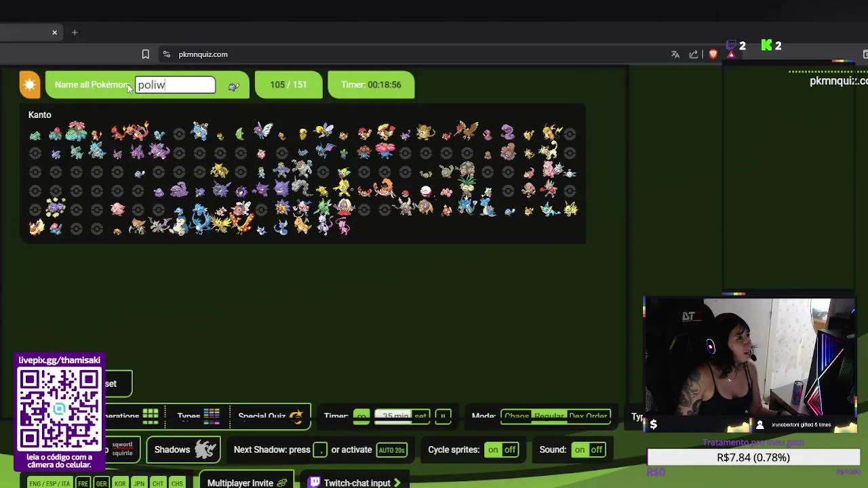Open the browser translate icon

(x=675, y=54)
